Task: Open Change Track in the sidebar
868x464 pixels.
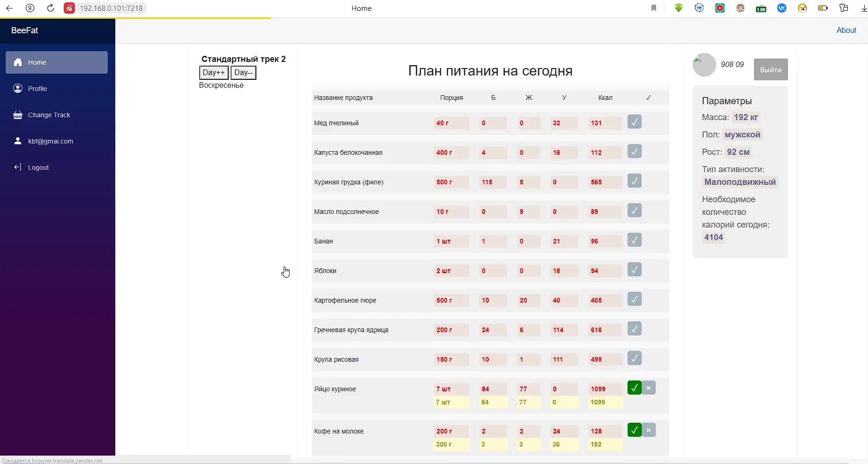Action: coord(57,115)
